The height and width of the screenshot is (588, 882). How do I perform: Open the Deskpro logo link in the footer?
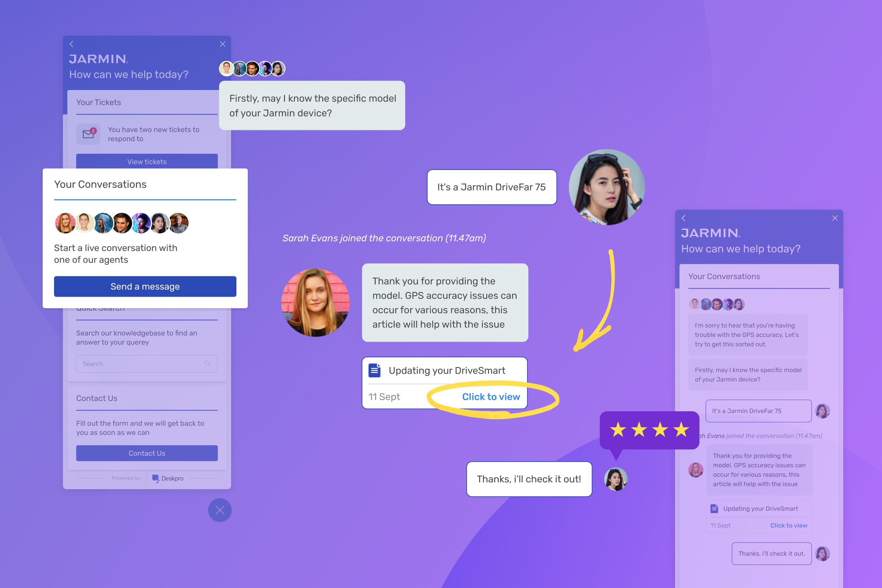click(168, 478)
